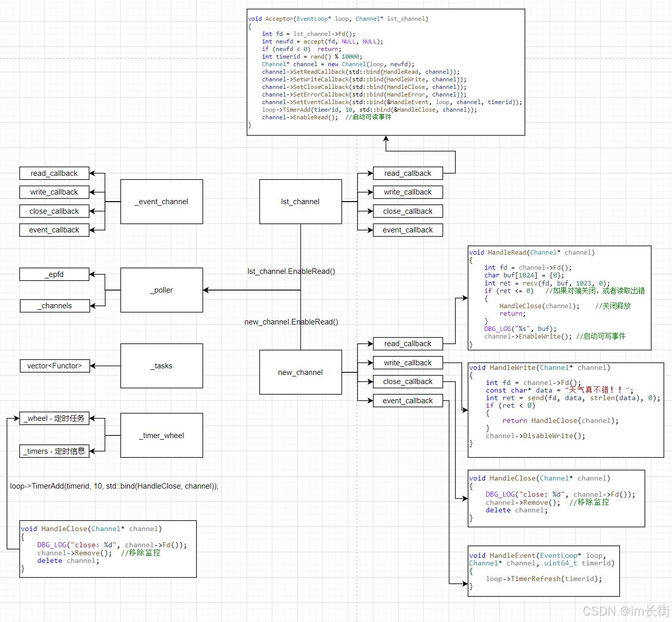Select read_callback box attached to lst_channel
Viewport: 672px width, 622px height.
click(x=408, y=173)
